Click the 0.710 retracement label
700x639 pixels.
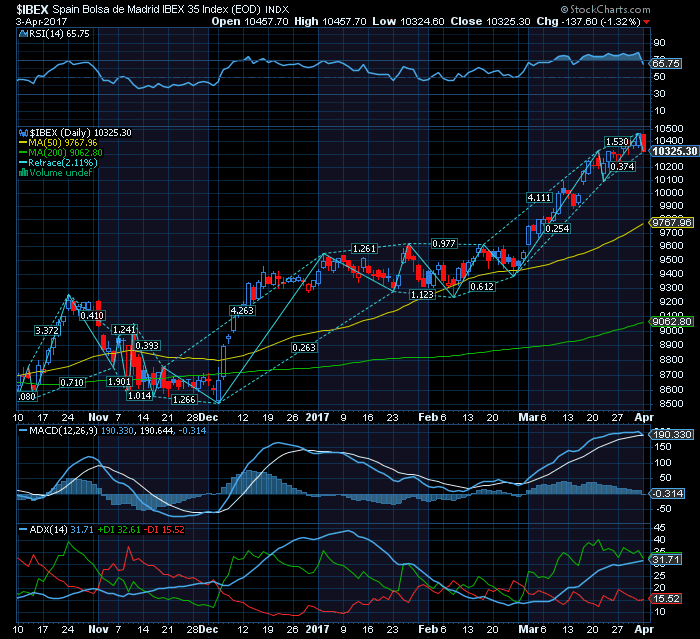72,383
